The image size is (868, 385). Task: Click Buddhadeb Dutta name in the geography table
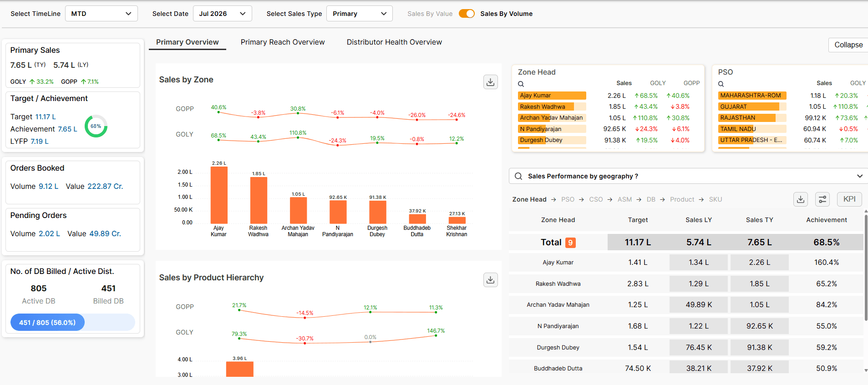pyautogui.click(x=558, y=368)
